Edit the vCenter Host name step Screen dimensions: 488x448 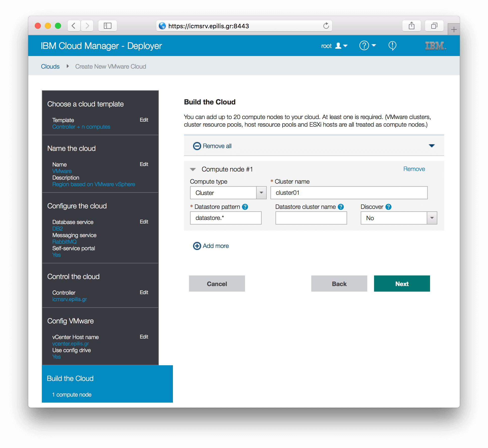pos(144,337)
